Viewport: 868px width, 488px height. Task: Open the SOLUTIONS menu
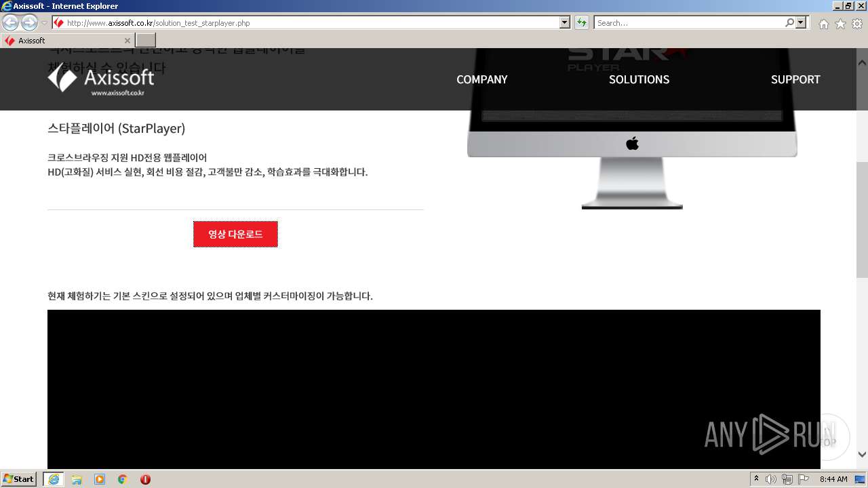(639, 79)
